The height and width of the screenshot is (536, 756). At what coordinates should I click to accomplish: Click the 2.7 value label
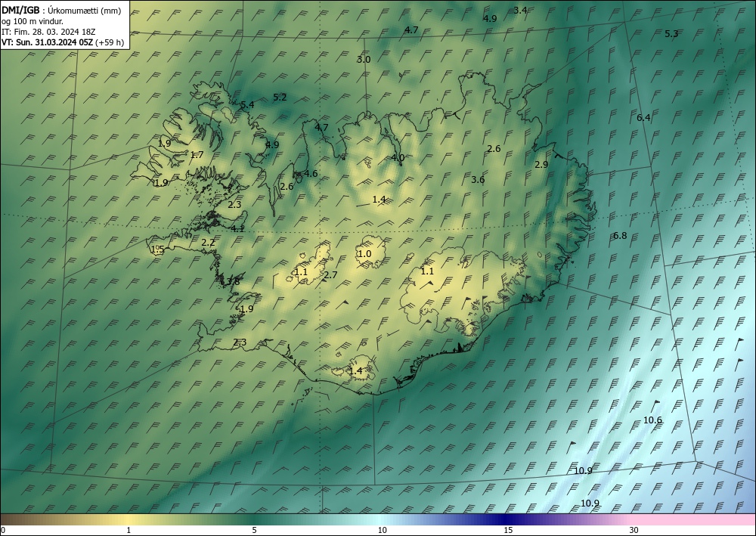330,275
